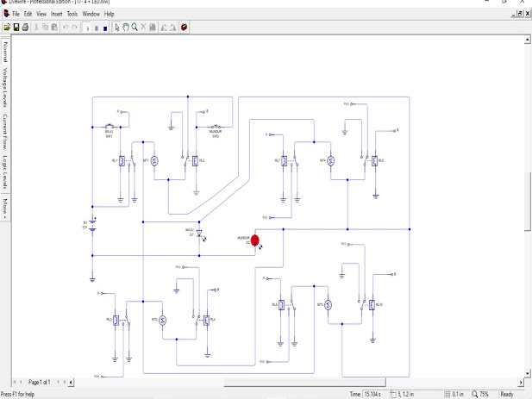Pause the simulation

pyautogui.click(x=97, y=28)
